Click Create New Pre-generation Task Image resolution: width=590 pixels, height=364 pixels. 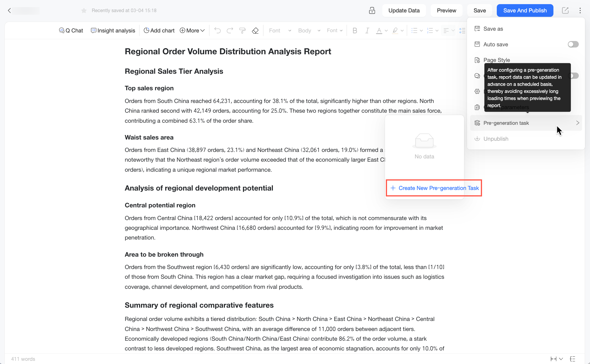(x=434, y=188)
